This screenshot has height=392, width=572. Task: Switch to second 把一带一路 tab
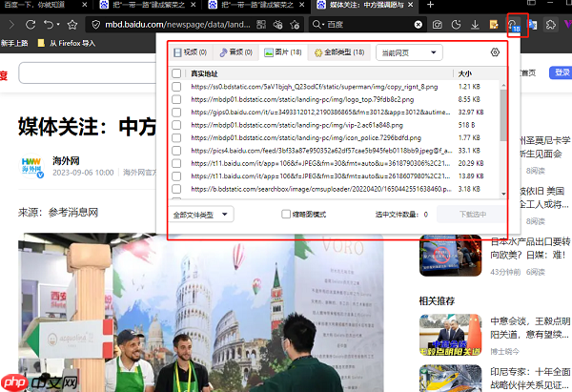pos(149,5)
